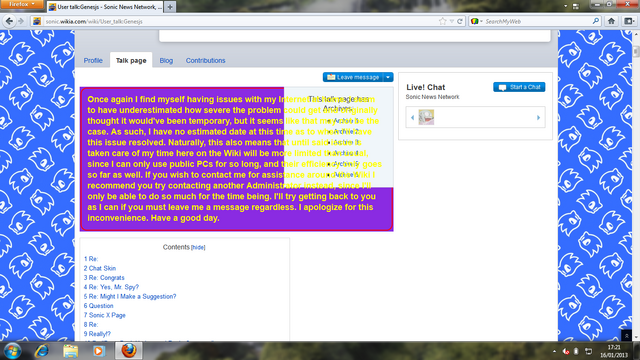This screenshot has height=360, width=640.
Task: Open the Archive 4 link
Action: pyautogui.click(x=346, y=153)
